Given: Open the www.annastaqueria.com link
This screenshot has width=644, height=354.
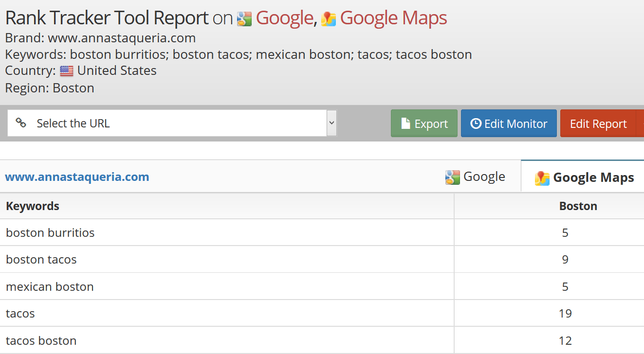Looking at the screenshot, I should tap(77, 177).
